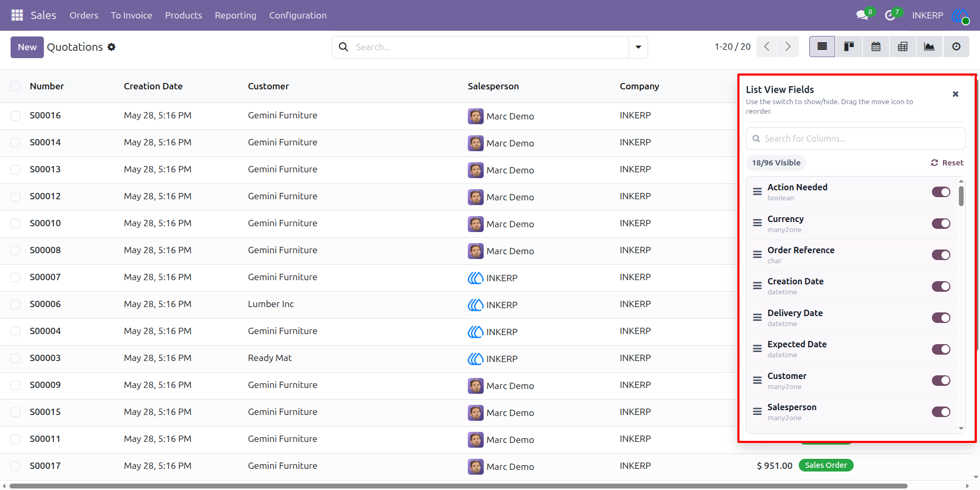Open quotation S00006 for Lumber Inc
This screenshot has height=490, width=980.
pyautogui.click(x=45, y=304)
